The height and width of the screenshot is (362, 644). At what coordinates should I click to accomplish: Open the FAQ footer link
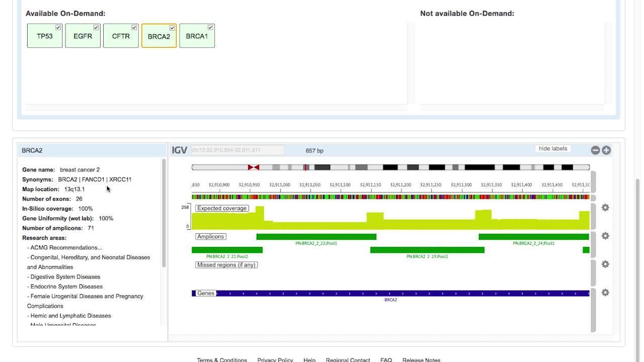click(386, 360)
